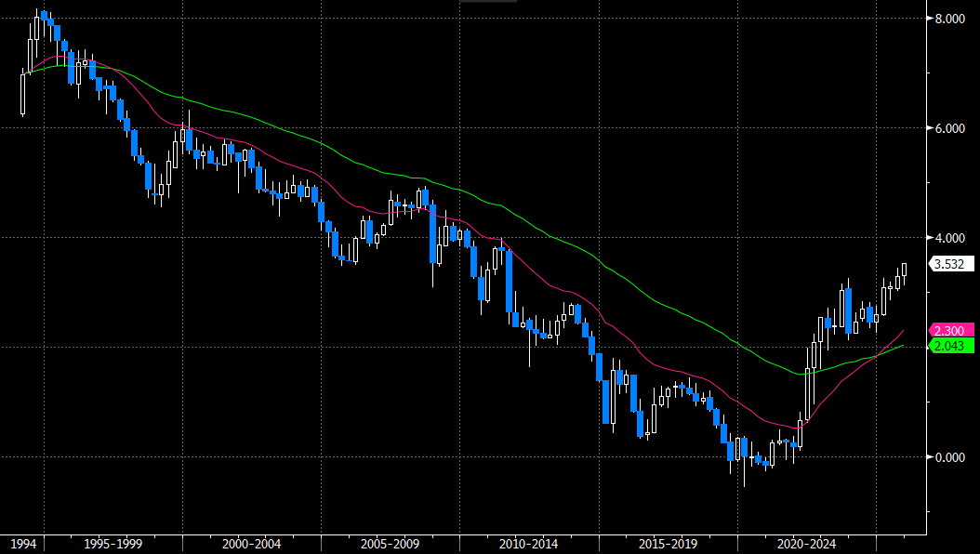The width and height of the screenshot is (980, 554).
Task: Click the green 2.043 moving average label
Action: tap(950, 346)
